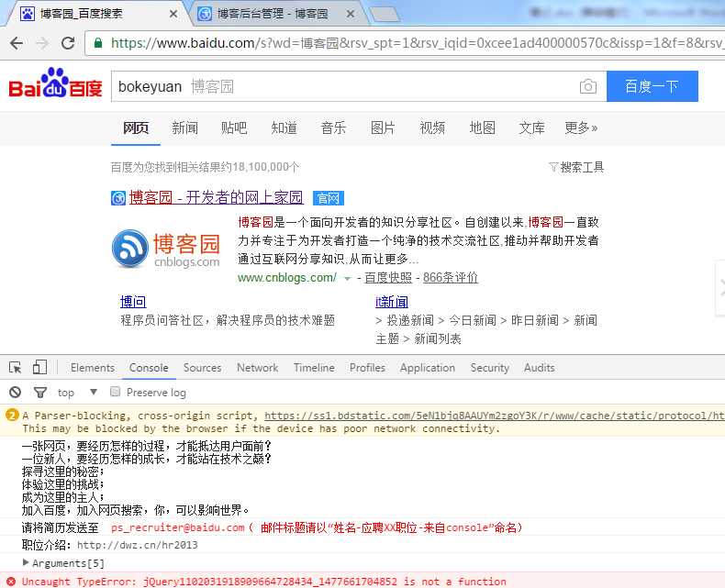Open the DevTools Console panel

(x=149, y=368)
